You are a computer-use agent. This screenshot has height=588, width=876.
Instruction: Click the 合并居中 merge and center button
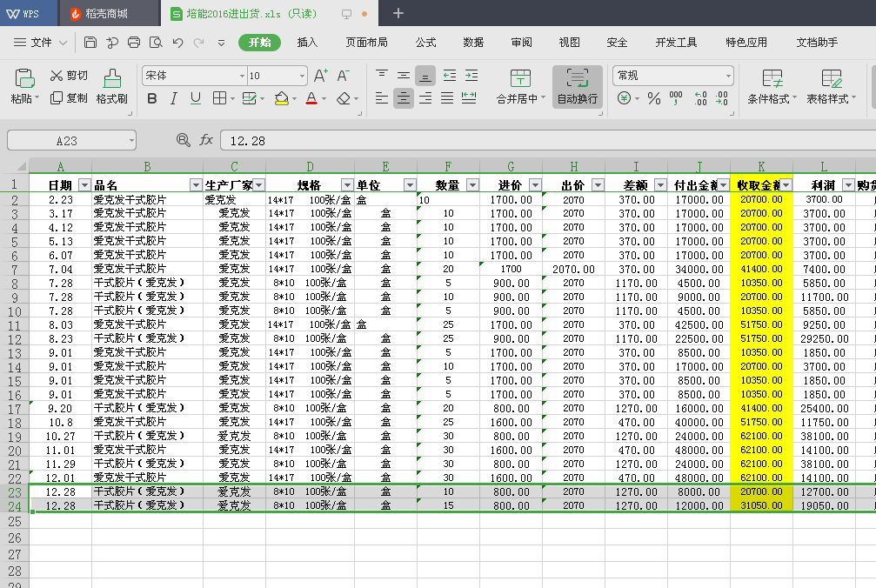(521, 86)
